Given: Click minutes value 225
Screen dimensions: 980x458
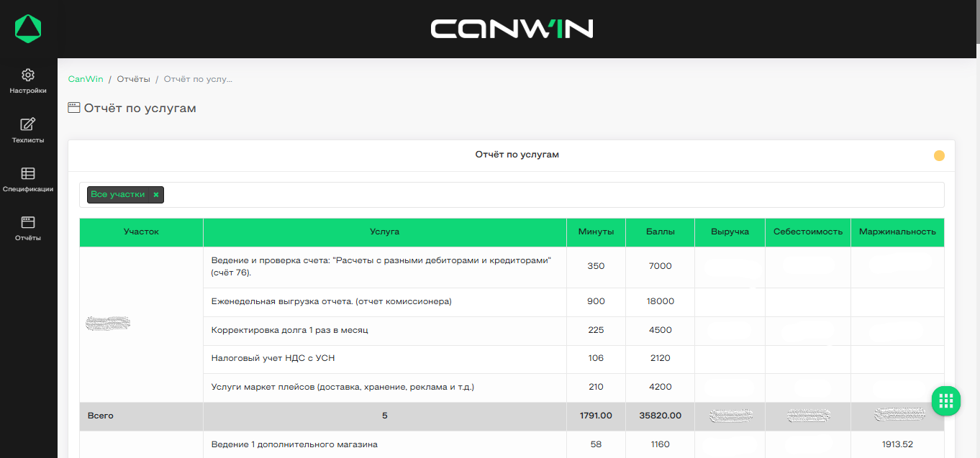Looking at the screenshot, I should click(596, 330).
